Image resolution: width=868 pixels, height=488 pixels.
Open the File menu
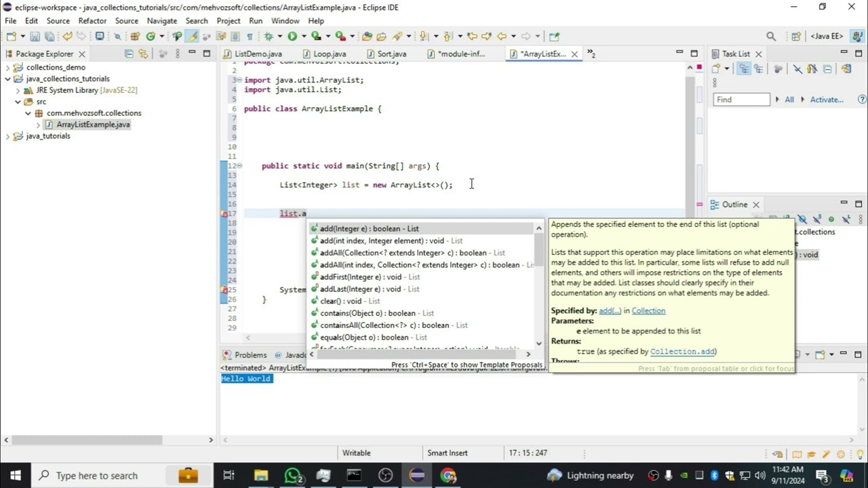11,21
